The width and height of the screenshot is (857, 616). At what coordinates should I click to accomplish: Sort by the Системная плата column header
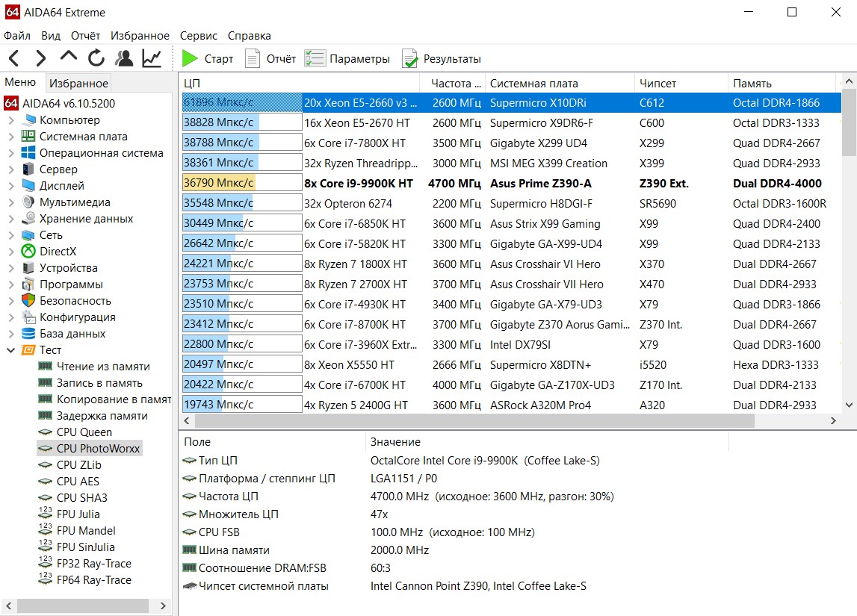point(560,83)
